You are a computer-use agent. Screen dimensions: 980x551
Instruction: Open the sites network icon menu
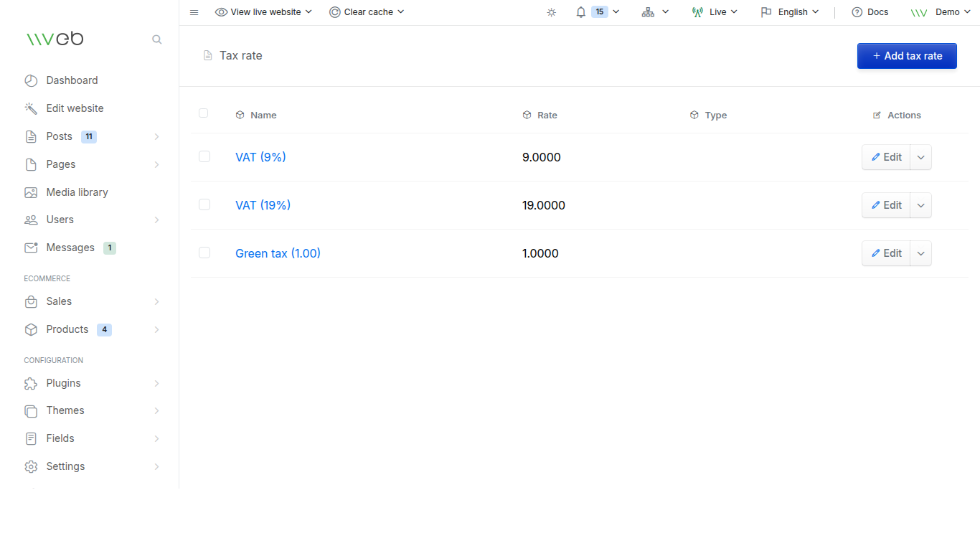[x=655, y=12]
